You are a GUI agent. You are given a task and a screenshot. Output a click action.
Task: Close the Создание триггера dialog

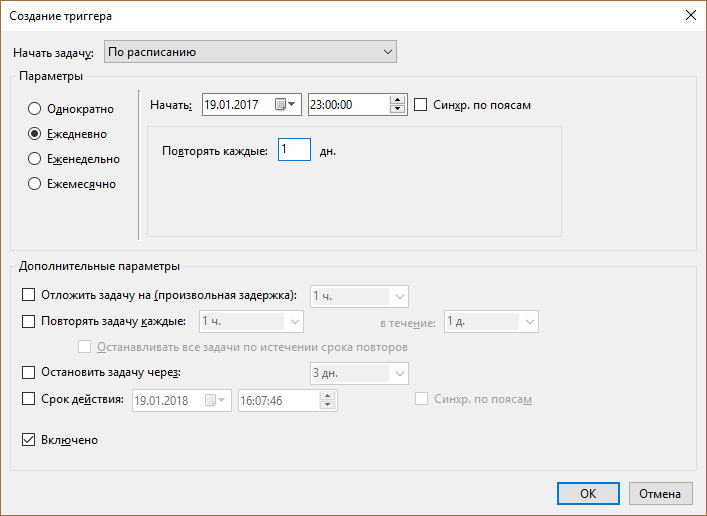click(690, 15)
